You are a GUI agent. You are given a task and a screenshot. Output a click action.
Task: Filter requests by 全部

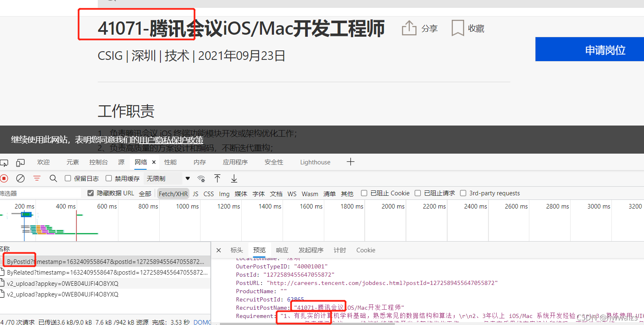click(145, 194)
